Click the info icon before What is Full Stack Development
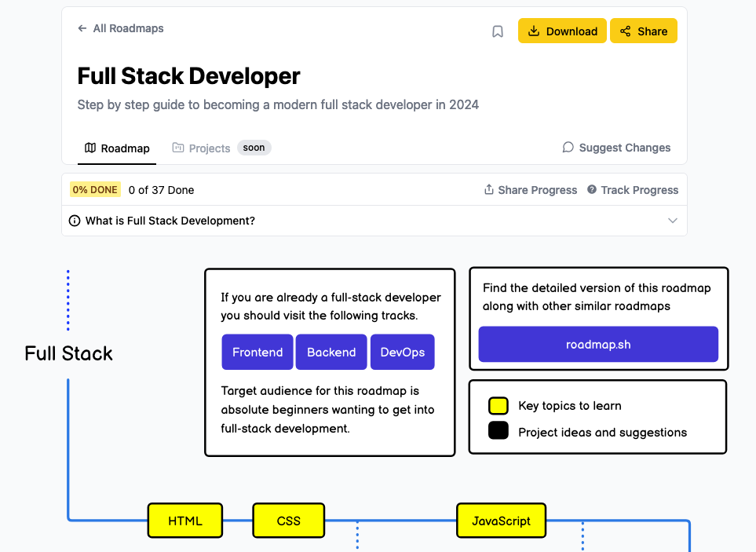This screenshot has height=552, width=756. (x=75, y=221)
